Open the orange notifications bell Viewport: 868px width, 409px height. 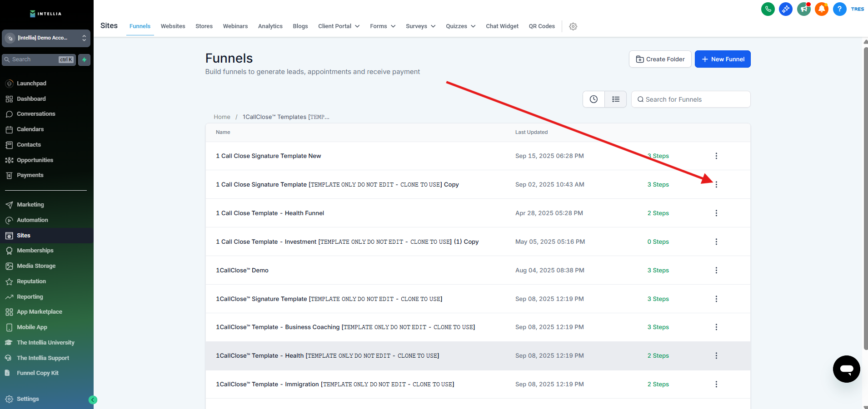click(x=822, y=9)
